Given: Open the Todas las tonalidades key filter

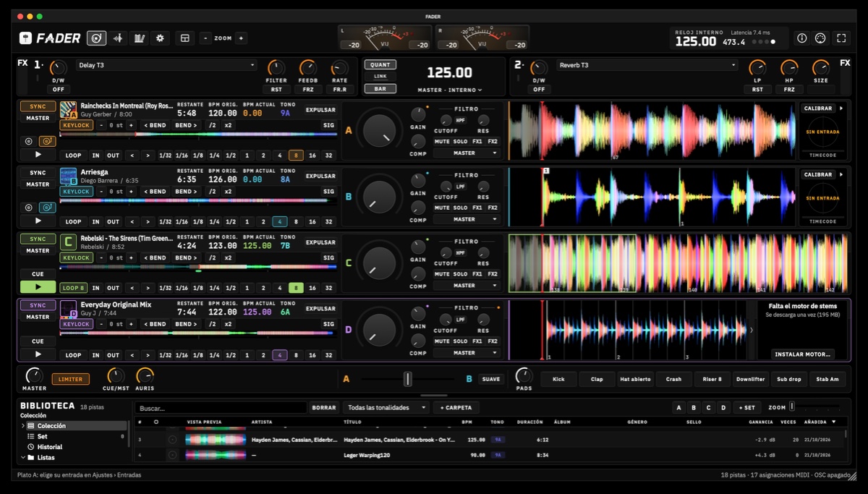Looking at the screenshot, I should point(387,408).
